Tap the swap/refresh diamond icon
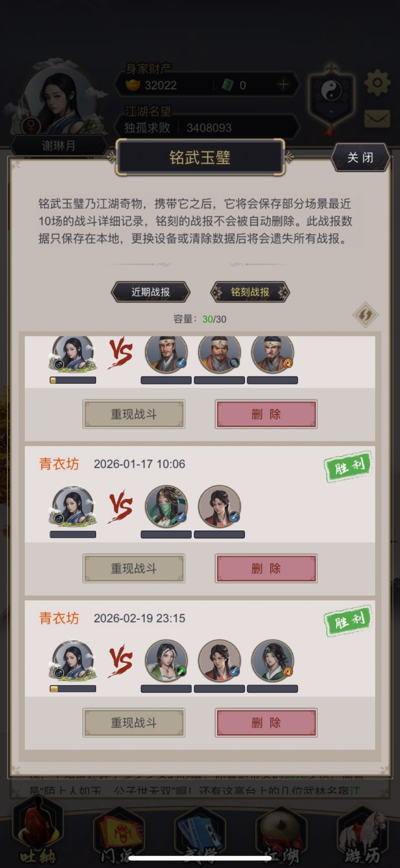This screenshot has height=868, width=400. click(x=366, y=315)
